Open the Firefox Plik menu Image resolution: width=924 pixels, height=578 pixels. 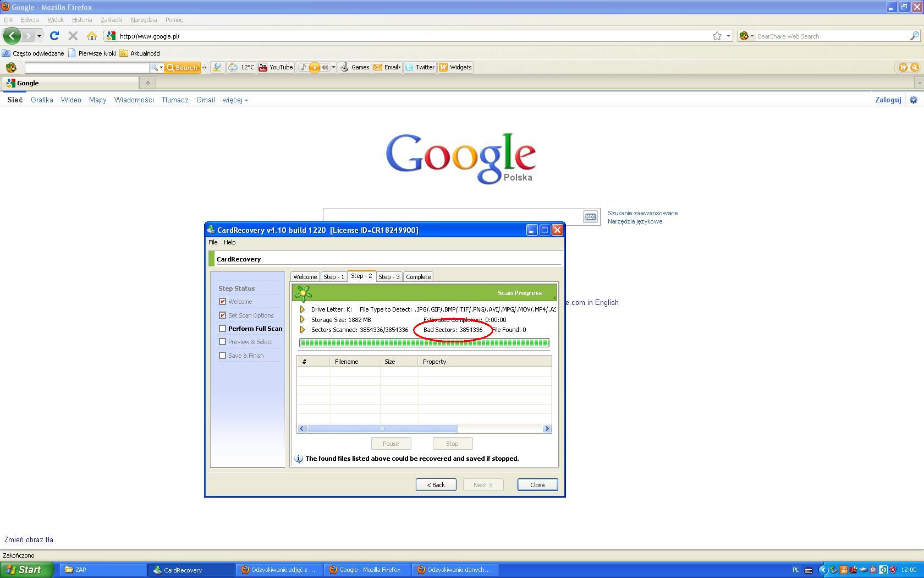[x=8, y=20]
